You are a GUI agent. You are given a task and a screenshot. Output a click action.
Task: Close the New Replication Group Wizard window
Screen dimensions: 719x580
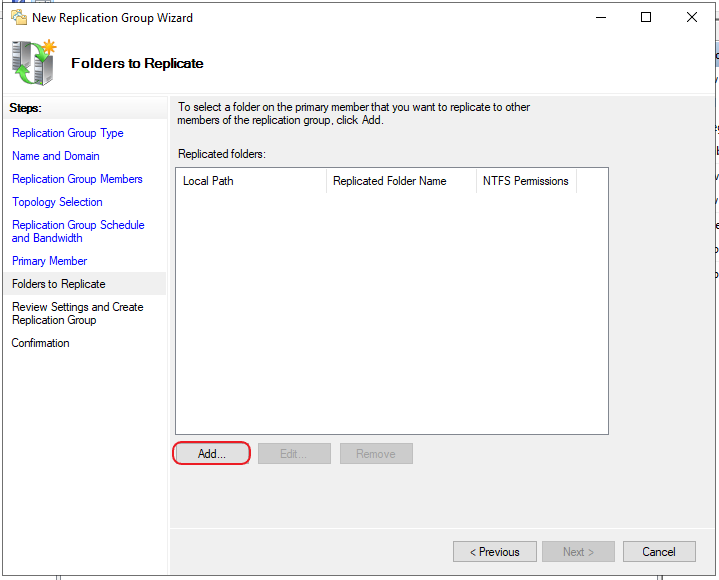pos(692,17)
